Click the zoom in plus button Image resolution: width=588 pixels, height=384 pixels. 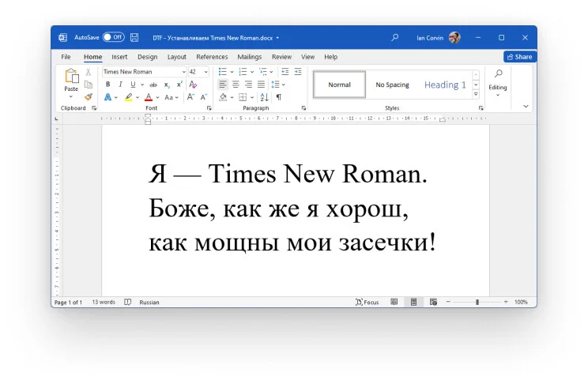point(506,302)
